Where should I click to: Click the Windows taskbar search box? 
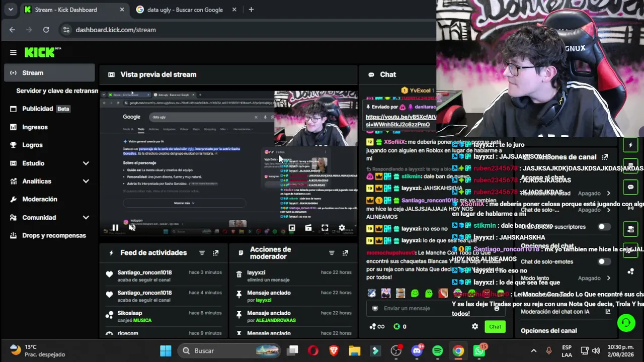pos(229,350)
